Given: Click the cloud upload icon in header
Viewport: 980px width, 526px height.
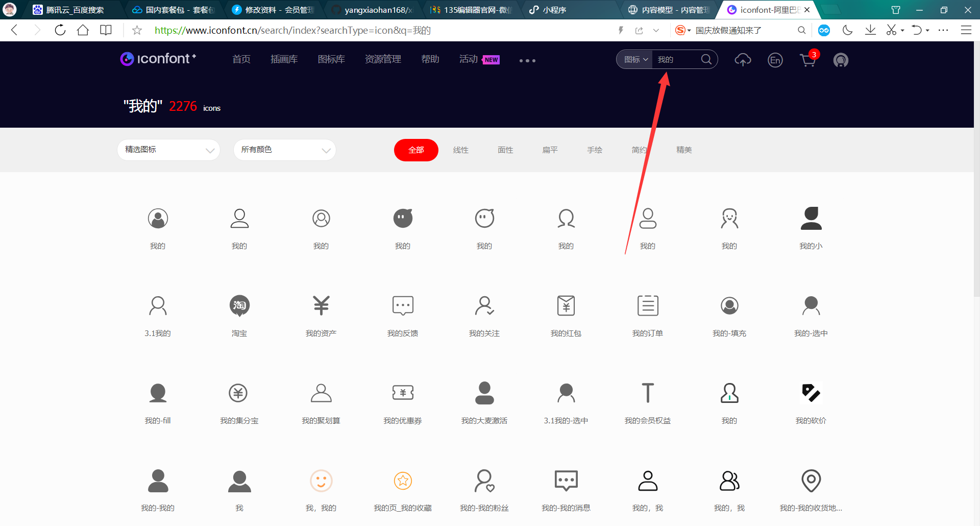Looking at the screenshot, I should pos(743,60).
